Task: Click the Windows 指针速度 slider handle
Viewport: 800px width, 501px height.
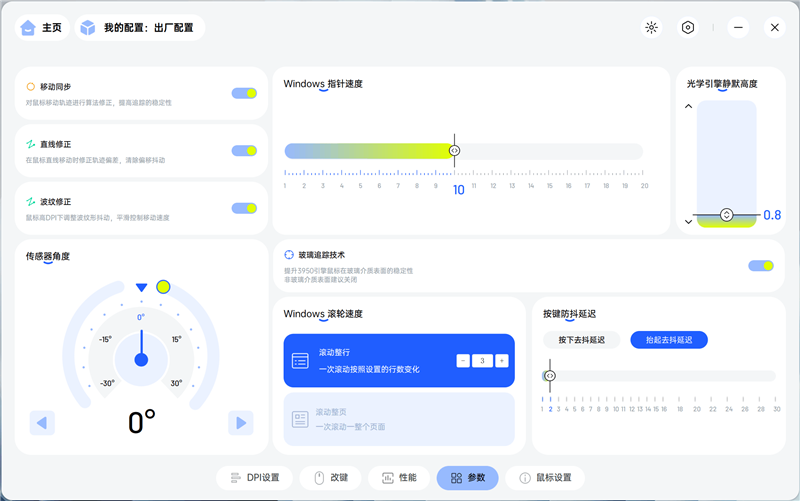Action: tap(454, 151)
